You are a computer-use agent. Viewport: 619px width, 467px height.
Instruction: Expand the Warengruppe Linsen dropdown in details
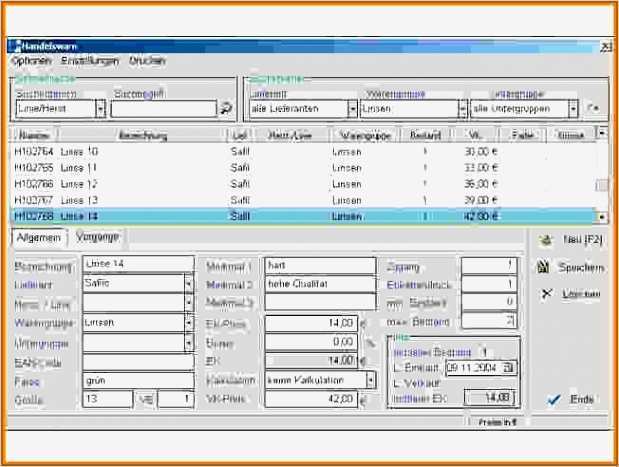coord(189,323)
